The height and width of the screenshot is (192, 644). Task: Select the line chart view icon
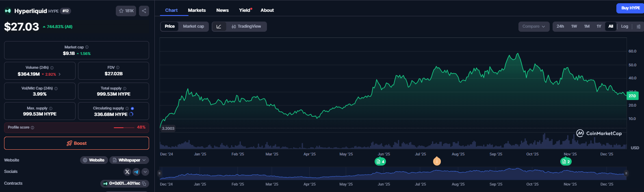click(x=219, y=26)
